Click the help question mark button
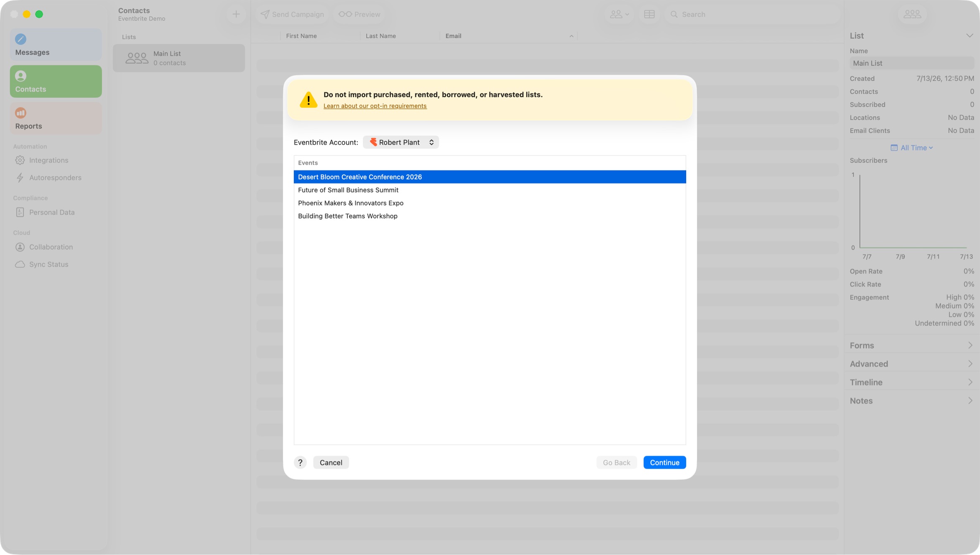The height and width of the screenshot is (555, 980). click(300, 462)
